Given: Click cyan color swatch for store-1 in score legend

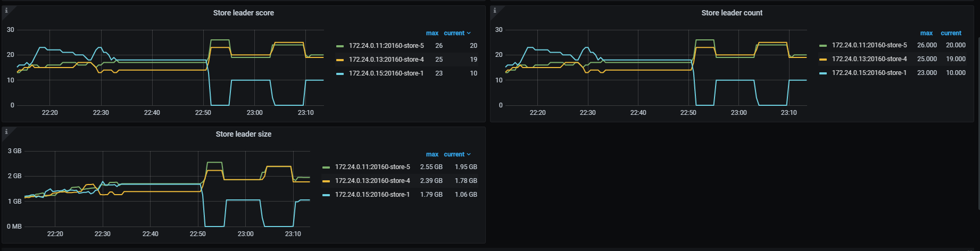Looking at the screenshot, I should pos(340,74).
